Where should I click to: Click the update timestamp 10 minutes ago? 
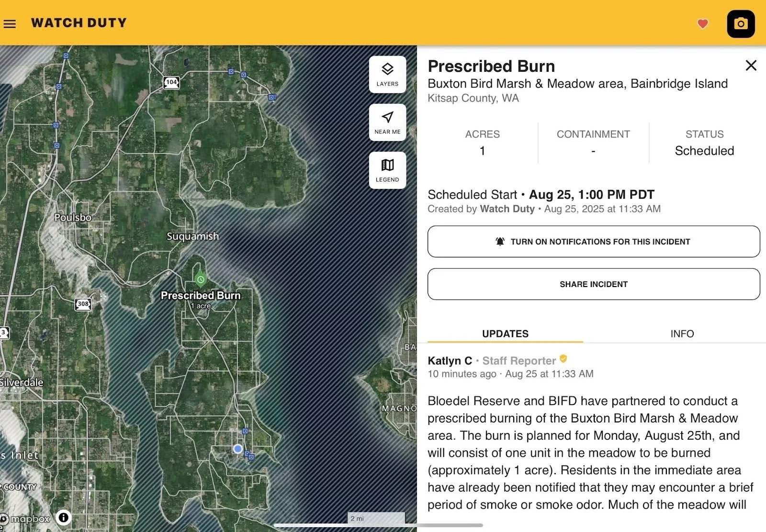462,374
